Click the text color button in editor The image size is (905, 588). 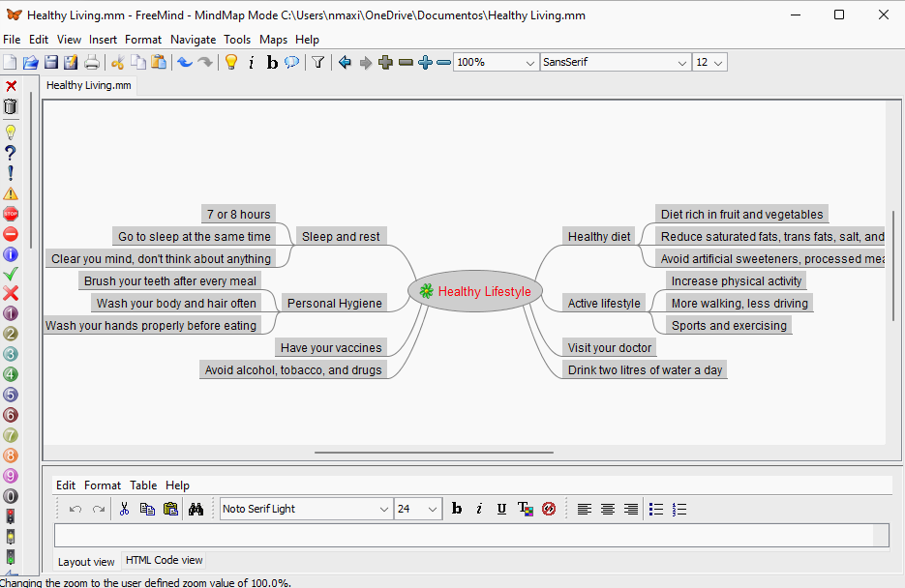coord(525,509)
